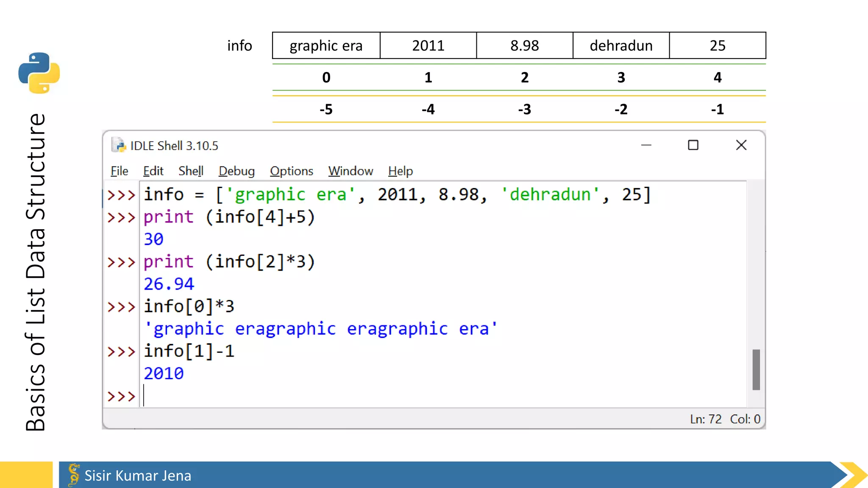
Task: Minimize the IDLE Shell window
Action: tap(646, 145)
